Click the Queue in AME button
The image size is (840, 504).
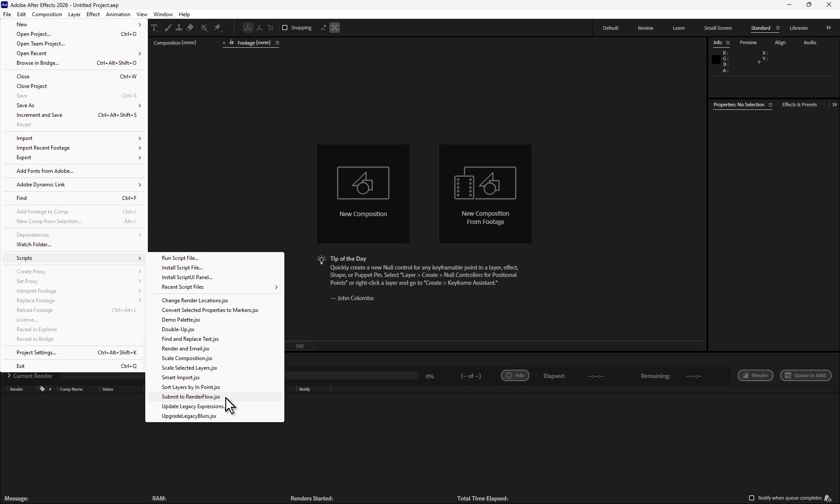coord(805,375)
